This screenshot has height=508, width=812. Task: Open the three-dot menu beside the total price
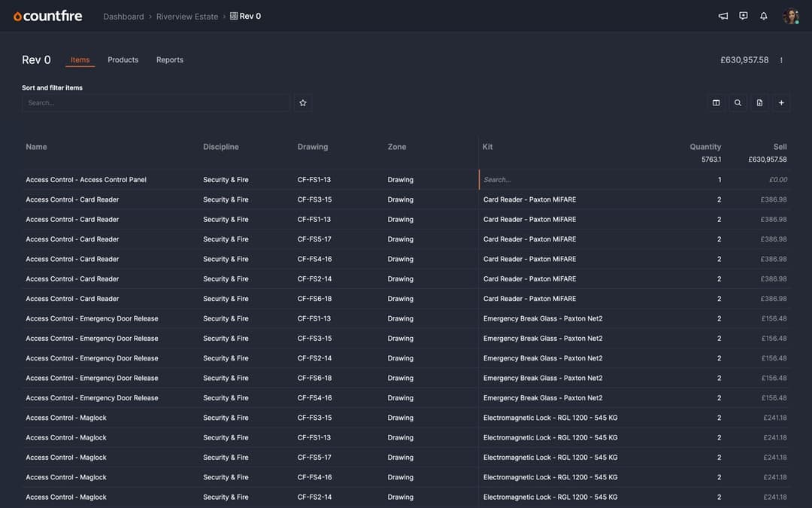(x=780, y=59)
